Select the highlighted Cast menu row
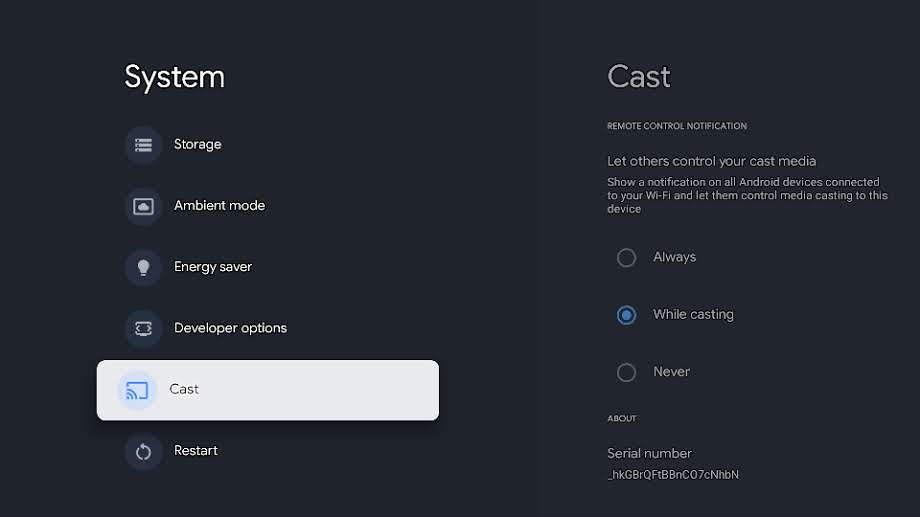Viewport: 920px width, 517px height. click(268, 390)
